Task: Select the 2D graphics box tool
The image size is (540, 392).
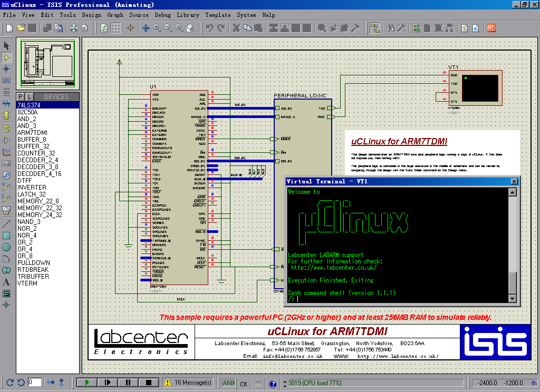Action: click(x=6, y=236)
